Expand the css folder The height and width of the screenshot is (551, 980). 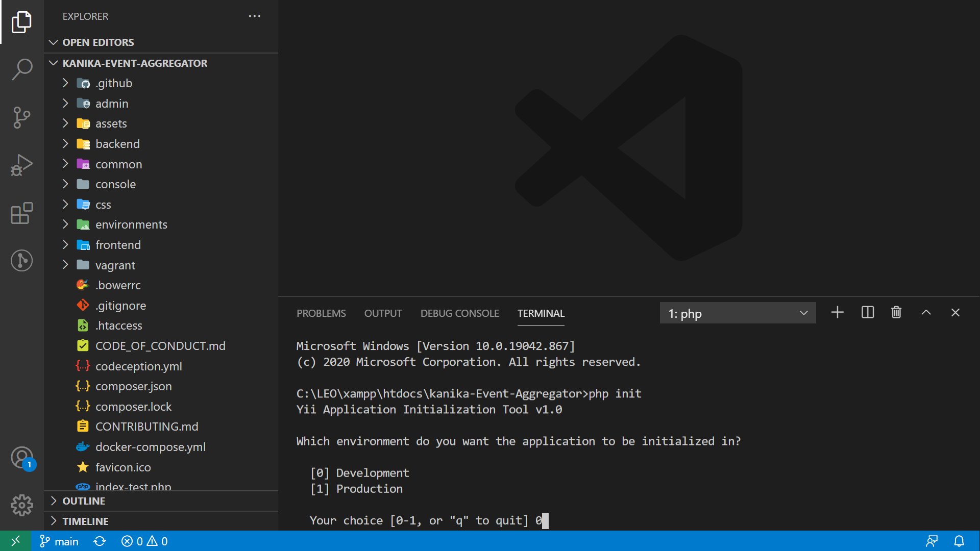161,205
